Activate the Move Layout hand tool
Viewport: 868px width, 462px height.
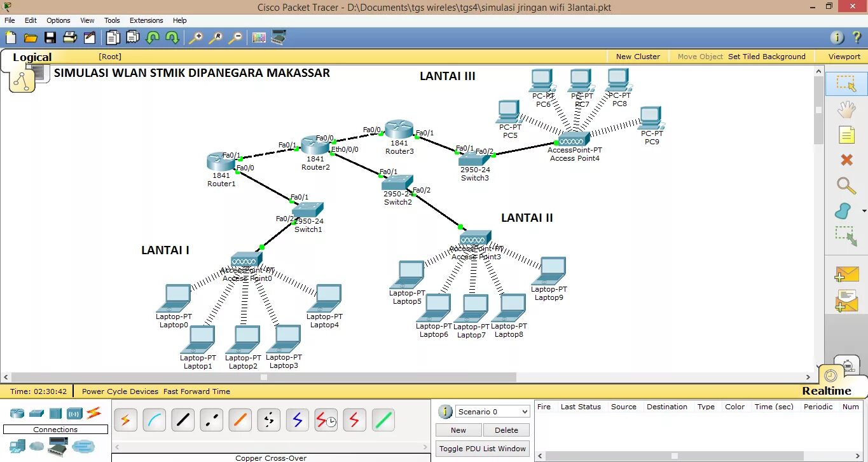(x=846, y=110)
